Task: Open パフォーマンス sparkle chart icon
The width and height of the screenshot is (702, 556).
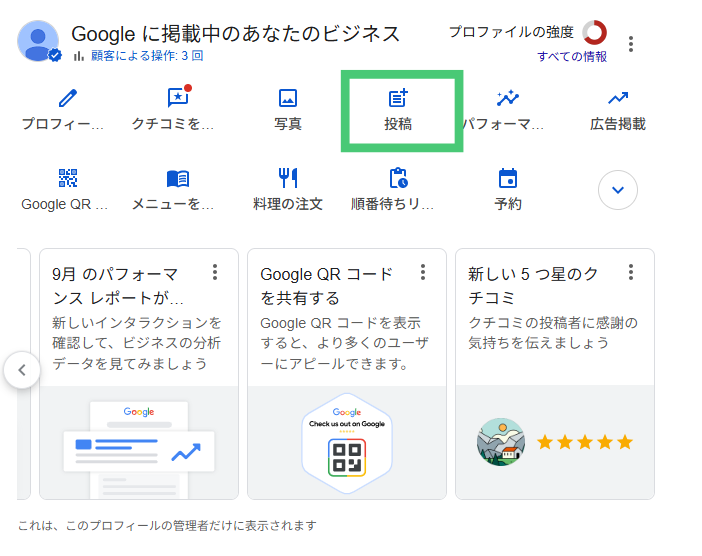Action: click(507, 98)
